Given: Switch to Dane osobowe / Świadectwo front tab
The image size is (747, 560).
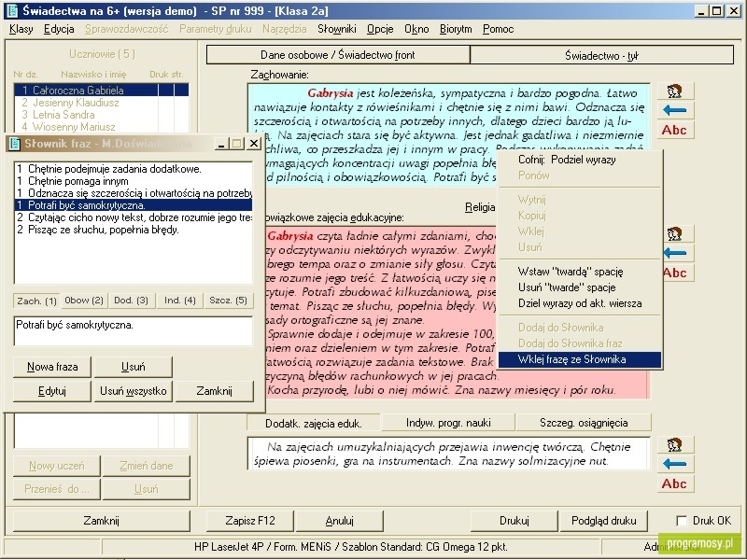Looking at the screenshot, I should (338, 55).
